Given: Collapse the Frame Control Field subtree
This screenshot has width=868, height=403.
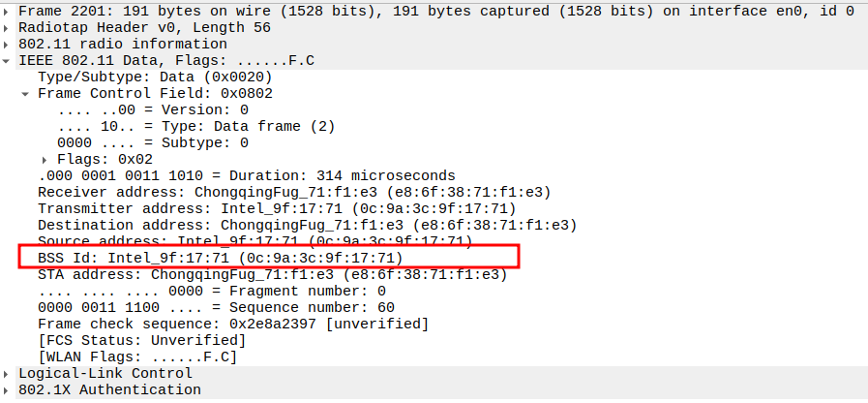Looking at the screenshot, I should (25, 94).
